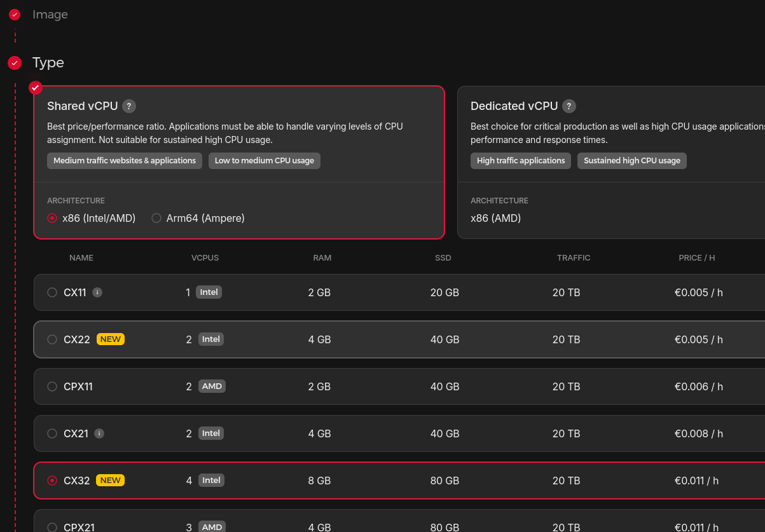The height and width of the screenshot is (532, 765).
Task: Click the Sustained high CPU usage tag
Action: 631,161
